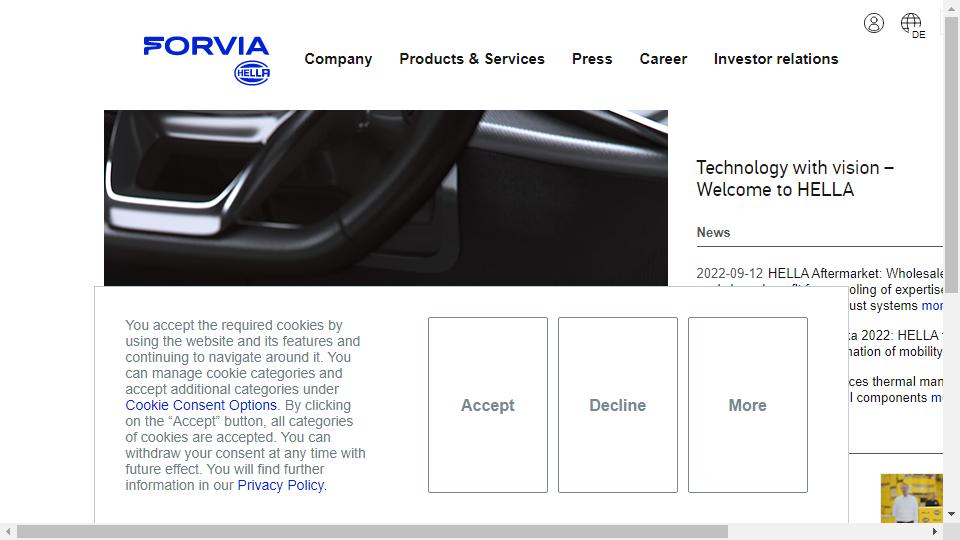Decline optional cookies
The height and width of the screenshot is (540, 960).
[x=618, y=405]
